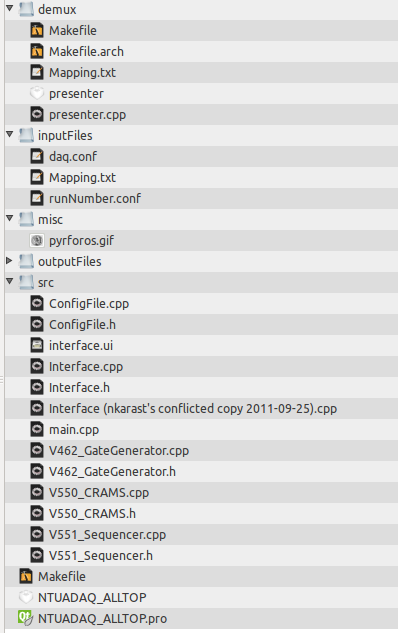
Task: Expand the outputFiles folder
Action: (10, 260)
